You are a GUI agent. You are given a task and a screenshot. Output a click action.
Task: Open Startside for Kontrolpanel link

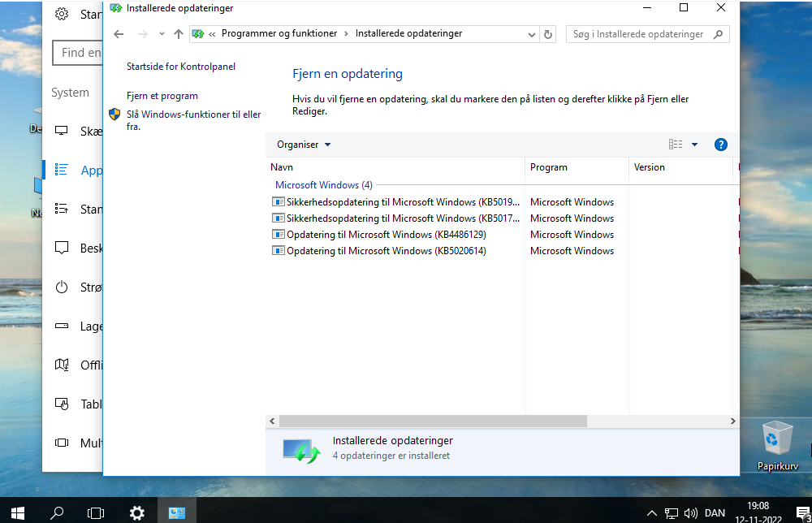point(181,67)
